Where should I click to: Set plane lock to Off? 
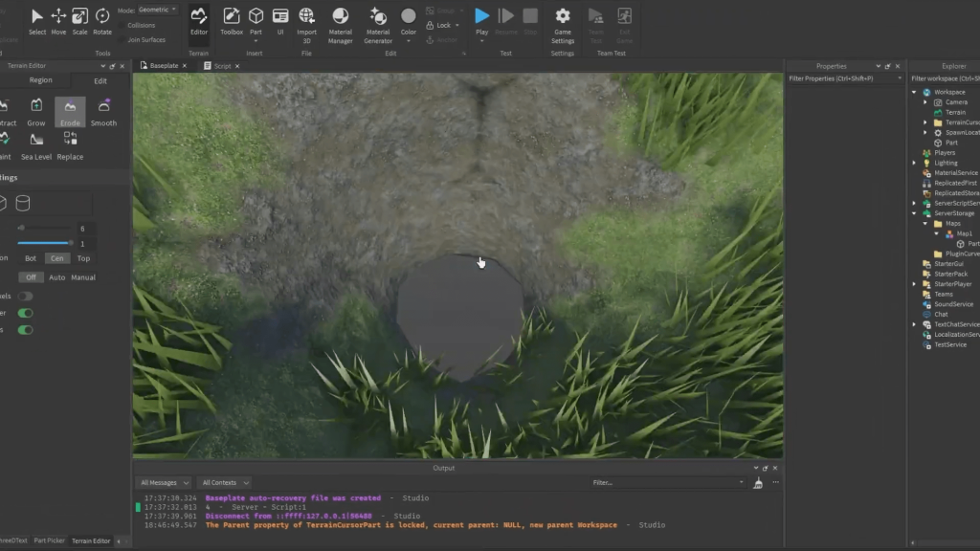(31, 277)
